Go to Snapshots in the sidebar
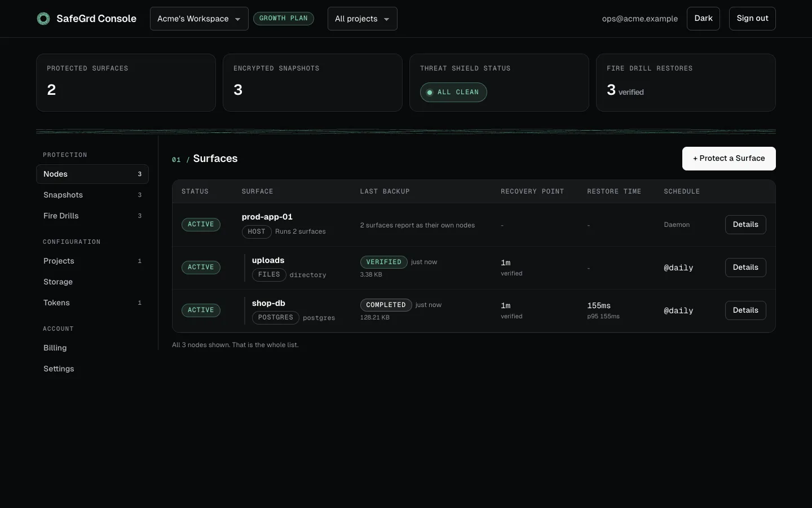Image resolution: width=812 pixels, height=508 pixels. (92, 195)
